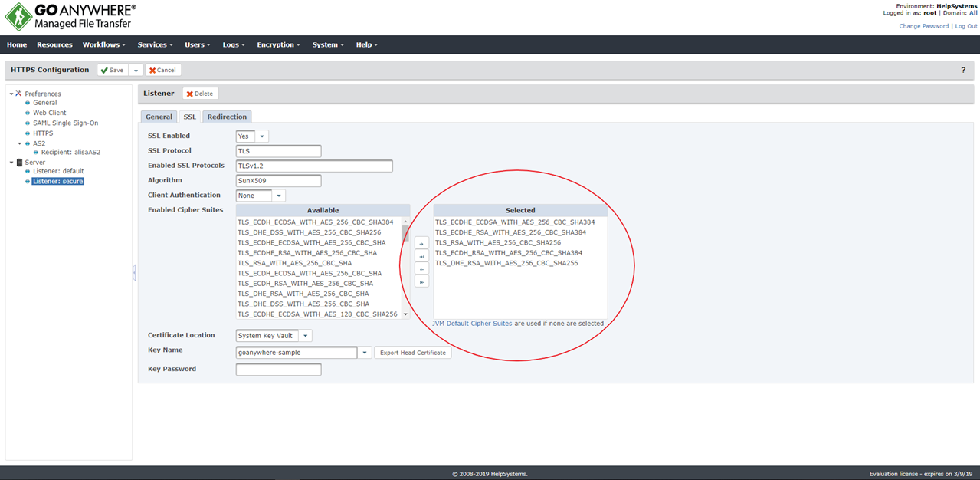Delete the listener
This screenshot has height=480, width=980.
200,94
